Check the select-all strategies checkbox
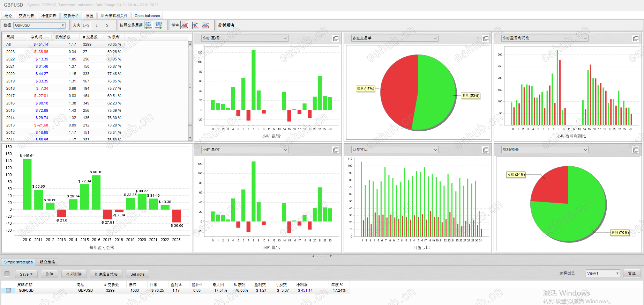 [x=7, y=274]
